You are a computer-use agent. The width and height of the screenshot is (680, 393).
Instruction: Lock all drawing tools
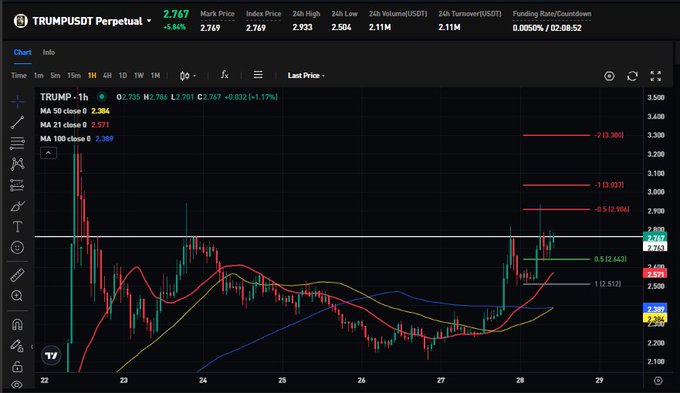click(x=17, y=367)
